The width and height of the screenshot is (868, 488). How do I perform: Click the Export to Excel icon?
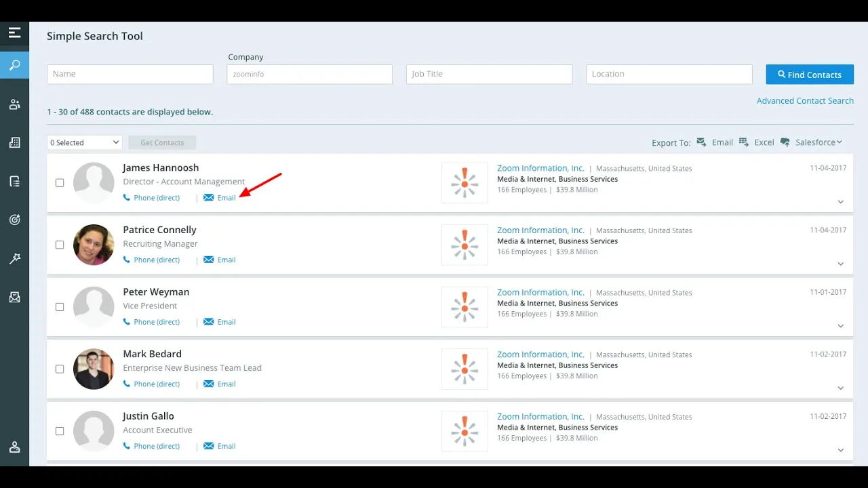(744, 142)
